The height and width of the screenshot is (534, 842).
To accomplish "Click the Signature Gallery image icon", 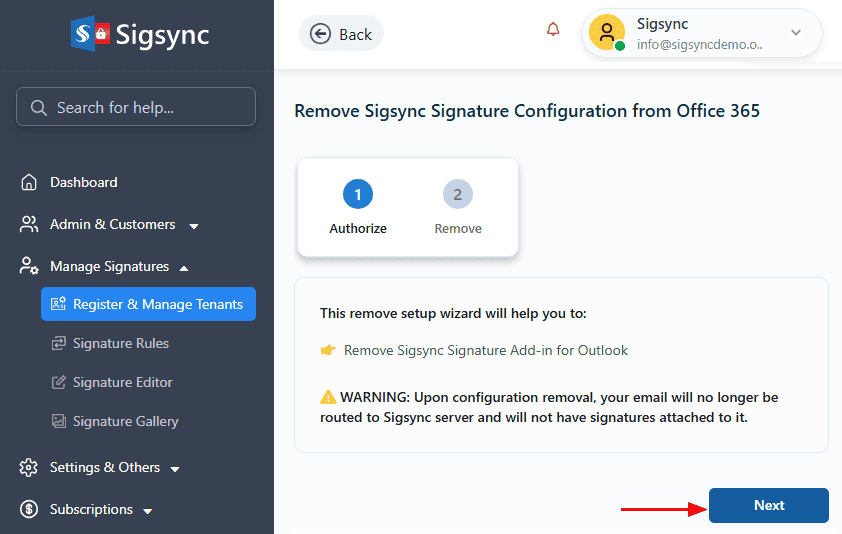I will click(58, 421).
